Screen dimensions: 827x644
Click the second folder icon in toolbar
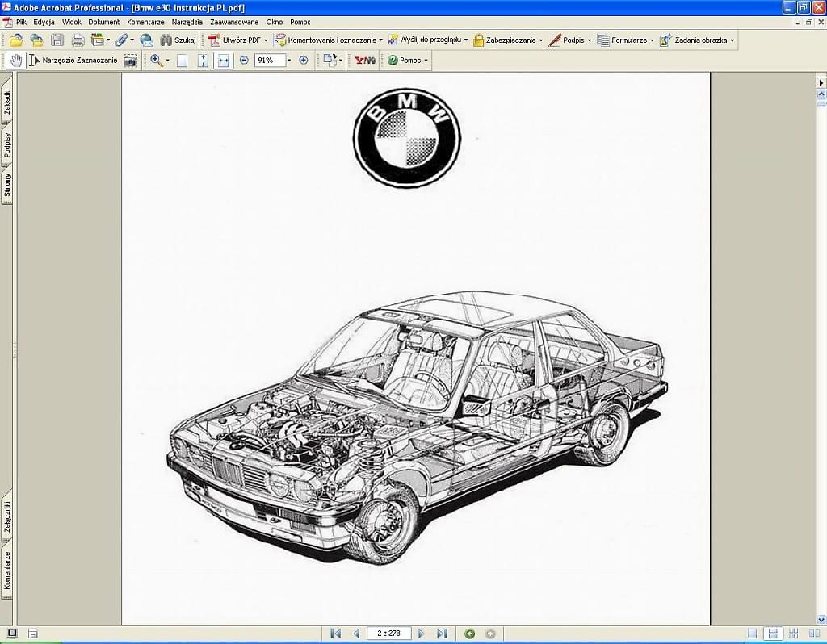[36, 40]
